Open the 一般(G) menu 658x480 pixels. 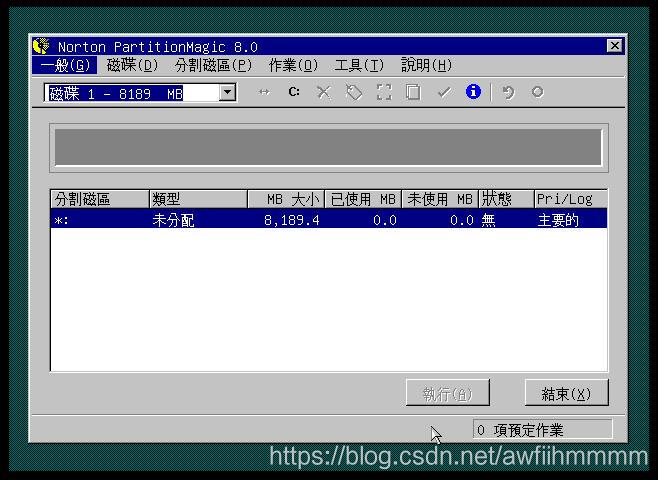(65, 65)
